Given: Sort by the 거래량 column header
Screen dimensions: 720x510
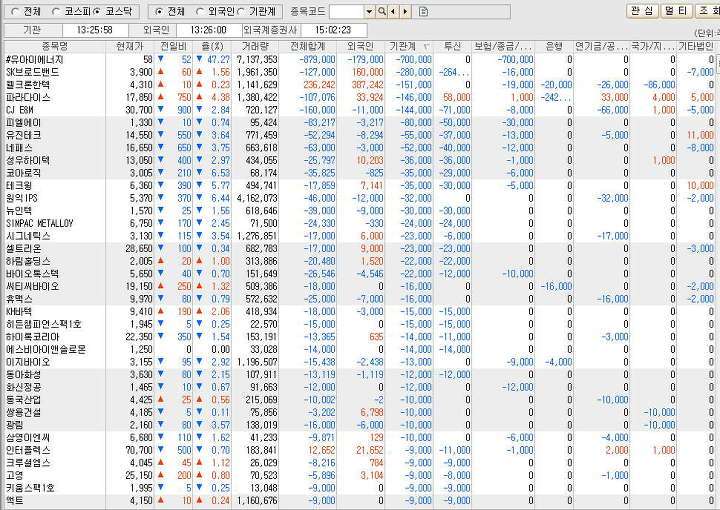Looking at the screenshot, I should click(255, 46).
